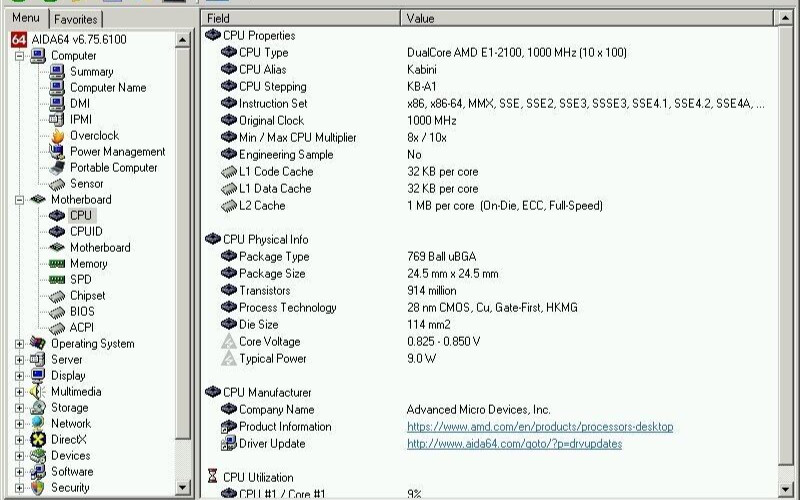Click the Computer Name icon
The width and height of the screenshot is (800, 500).
(x=57, y=87)
